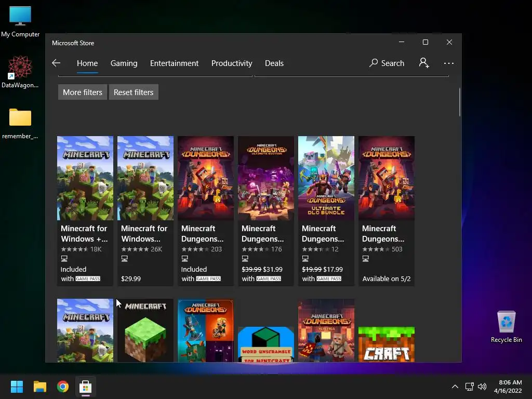
Task: Open Ultimate DLC Bundle cover art
Action: pos(326,178)
